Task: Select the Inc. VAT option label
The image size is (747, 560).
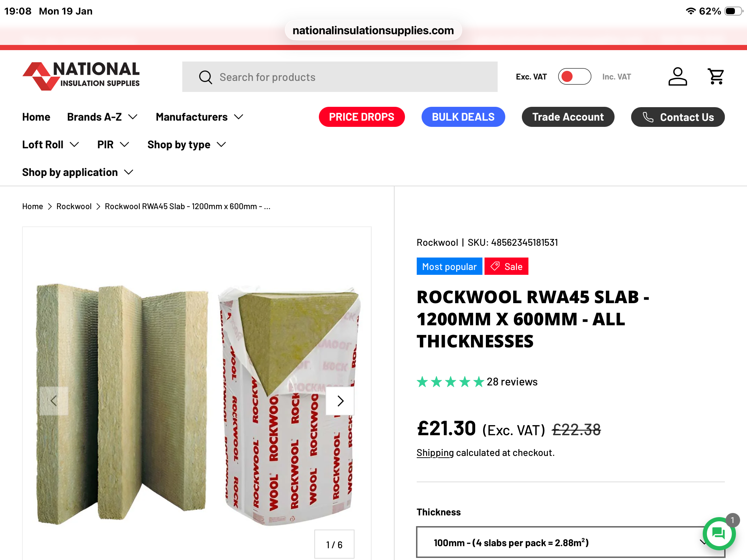Action: point(617,77)
